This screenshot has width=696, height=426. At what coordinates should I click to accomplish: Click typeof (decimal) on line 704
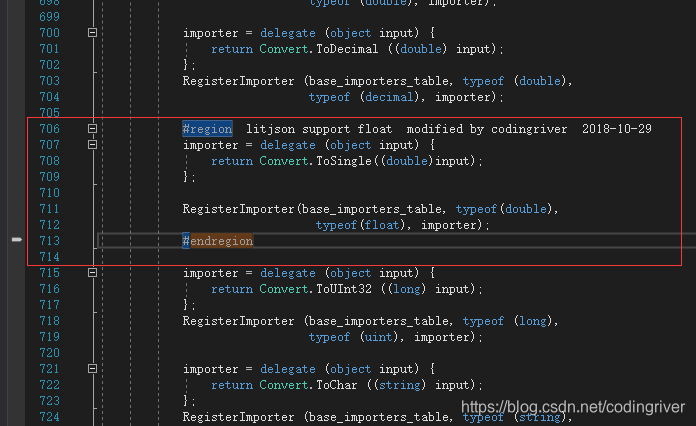click(364, 97)
